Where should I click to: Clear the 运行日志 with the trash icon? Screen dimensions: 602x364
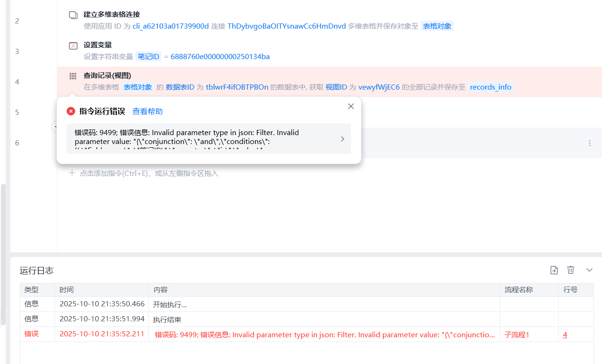point(571,270)
